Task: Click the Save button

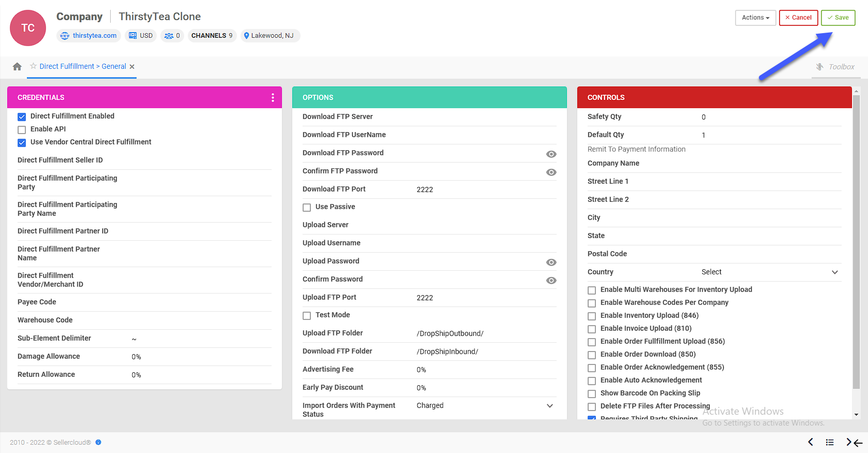Action: point(838,18)
